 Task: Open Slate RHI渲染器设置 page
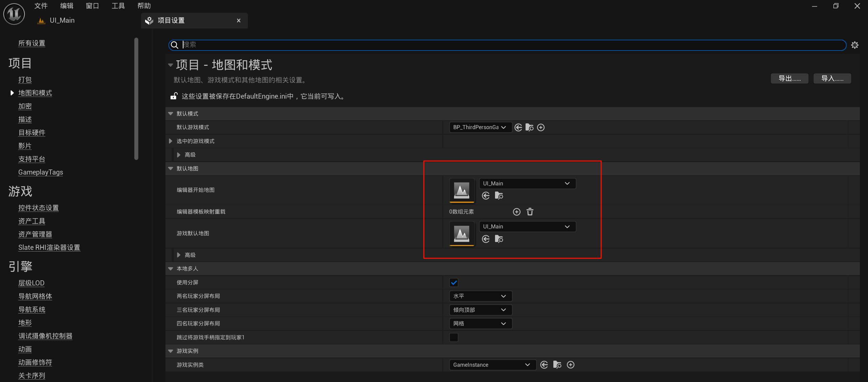[x=49, y=247]
